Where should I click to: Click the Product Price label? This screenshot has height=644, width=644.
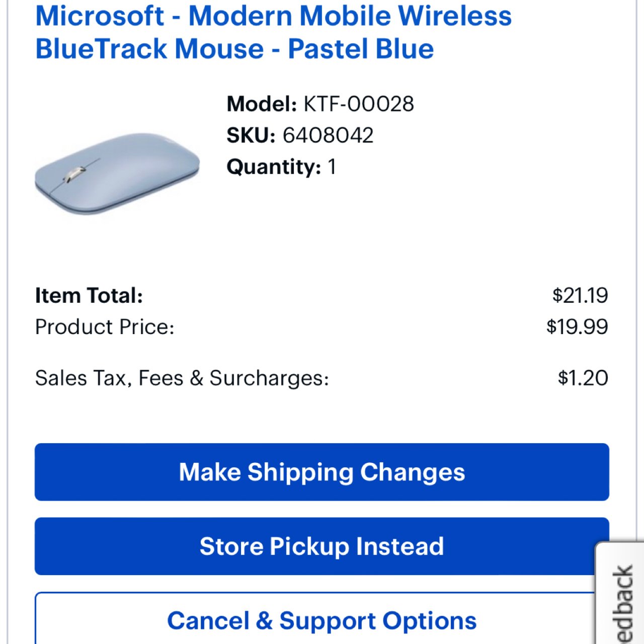tap(105, 327)
